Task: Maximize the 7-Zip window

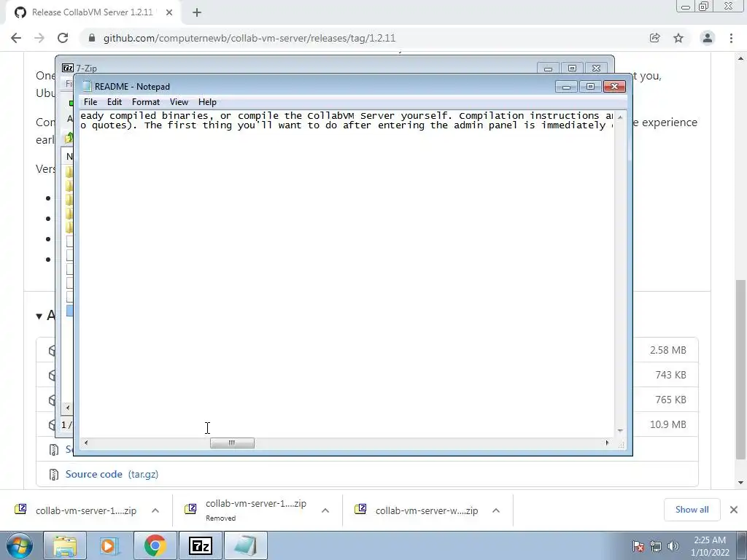Action: coord(572,69)
